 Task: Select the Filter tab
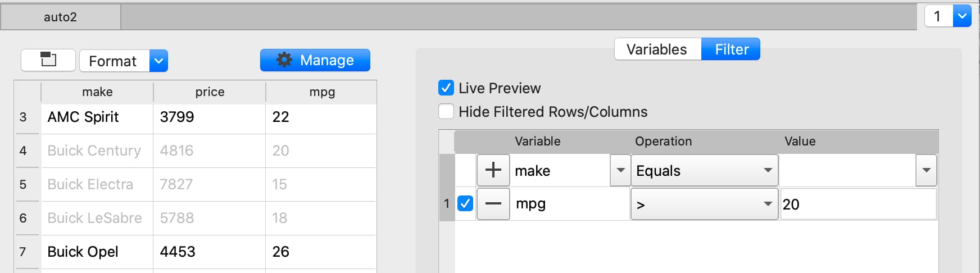coord(731,49)
